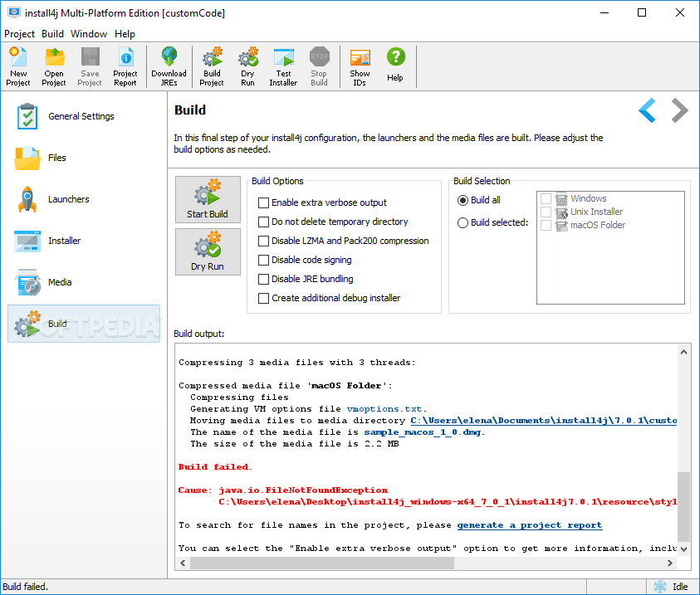Open the Project menu
The height and width of the screenshot is (595, 700).
point(19,34)
